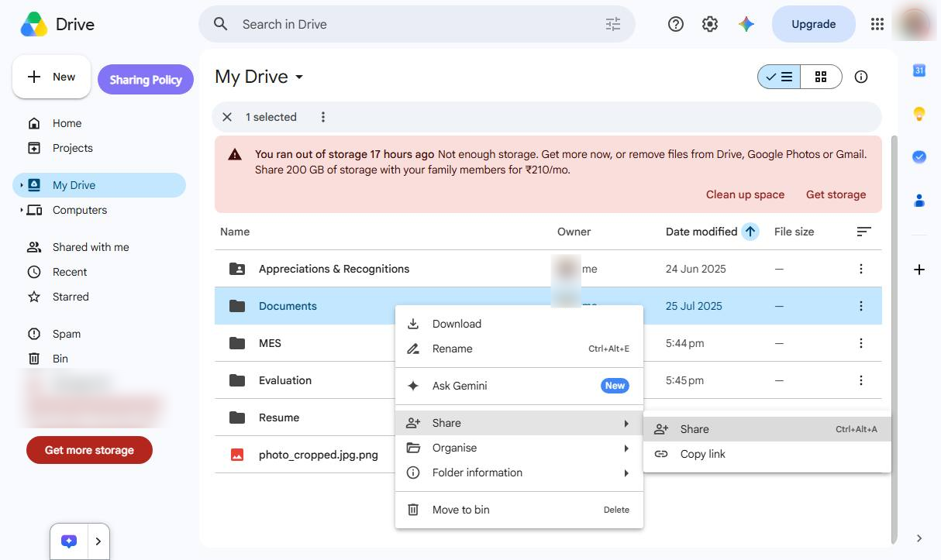Select the Resume folder

[279, 417]
